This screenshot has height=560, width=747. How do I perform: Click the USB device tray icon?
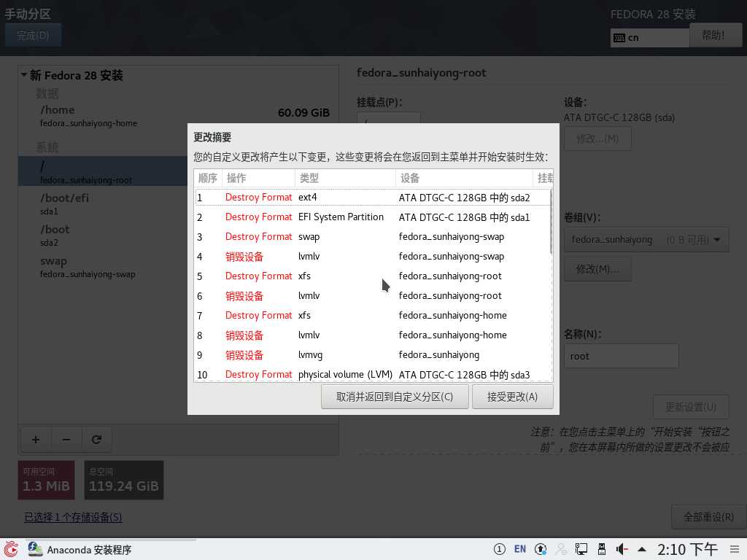click(602, 549)
